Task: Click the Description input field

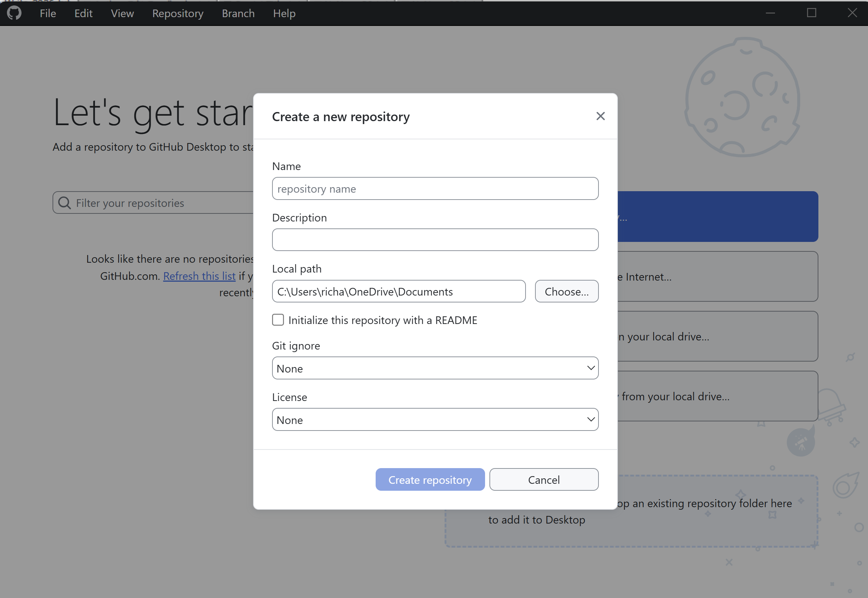Action: (x=435, y=240)
